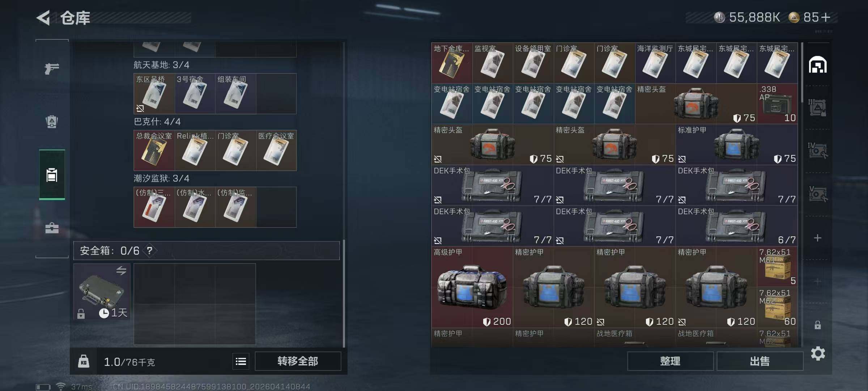Open the briefcase category in the left sidebar
This screenshot has width=868, height=391.
[52, 228]
